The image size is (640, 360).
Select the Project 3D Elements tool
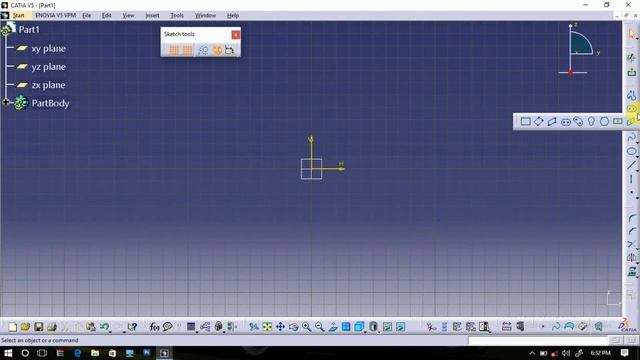coord(632,271)
